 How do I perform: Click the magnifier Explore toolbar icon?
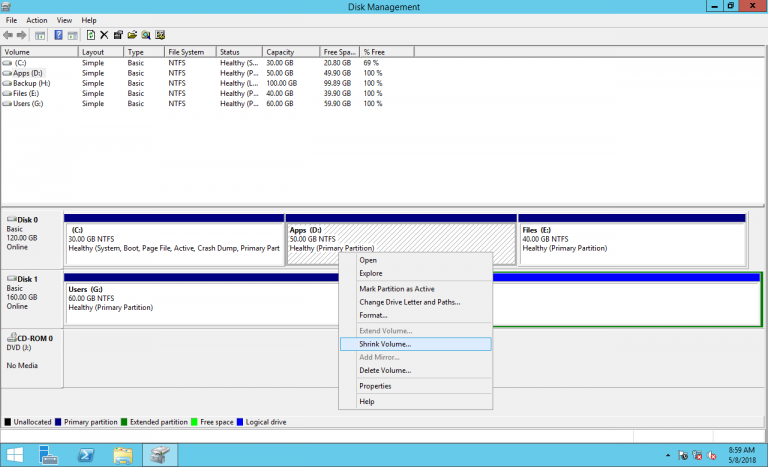tap(146, 35)
